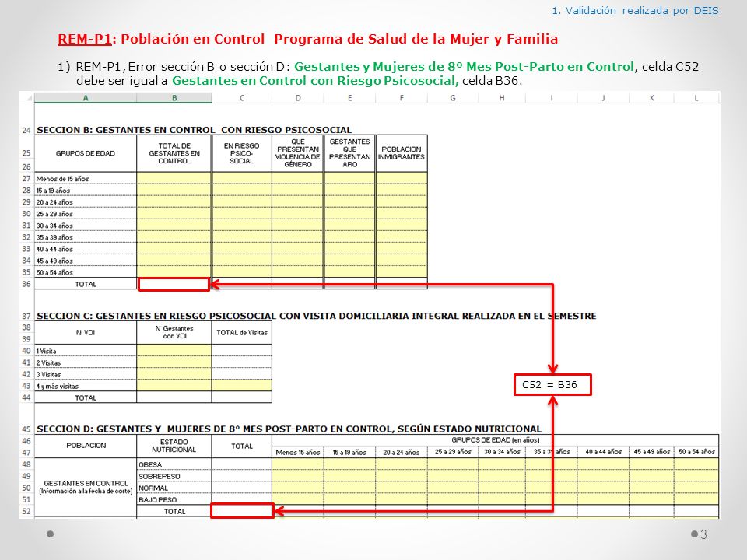This screenshot has height=560, width=747.
Task: Select row 36 header
Action: (x=26, y=284)
